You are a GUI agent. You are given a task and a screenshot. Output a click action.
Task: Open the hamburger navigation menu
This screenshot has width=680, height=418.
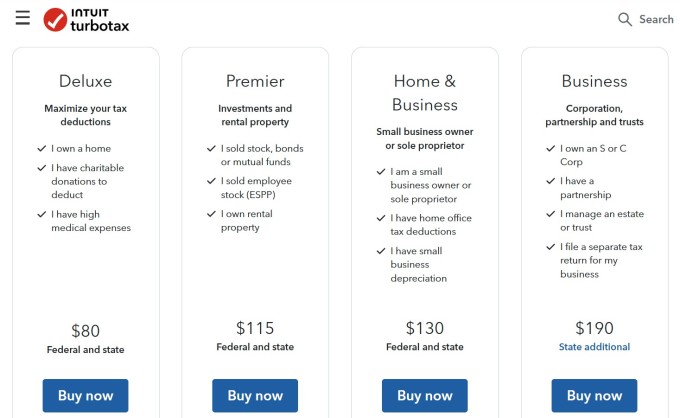click(x=22, y=18)
